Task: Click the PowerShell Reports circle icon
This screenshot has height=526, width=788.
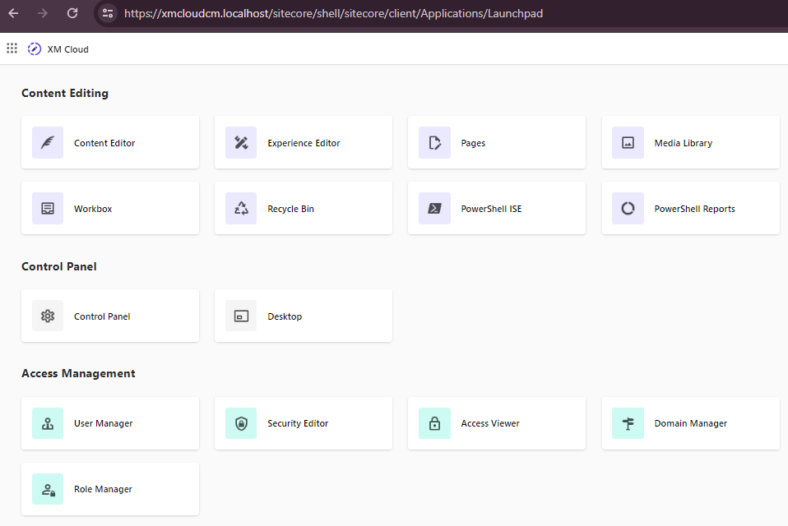Action: coord(628,208)
